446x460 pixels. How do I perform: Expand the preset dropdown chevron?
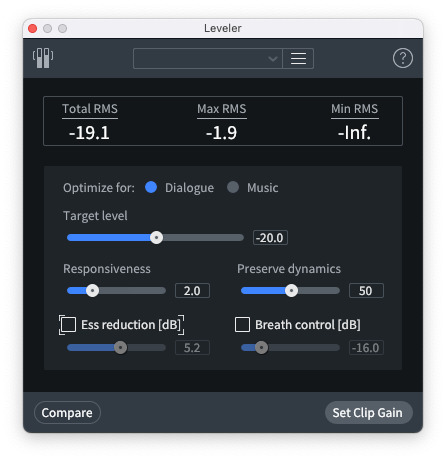pyautogui.click(x=273, y=59)
